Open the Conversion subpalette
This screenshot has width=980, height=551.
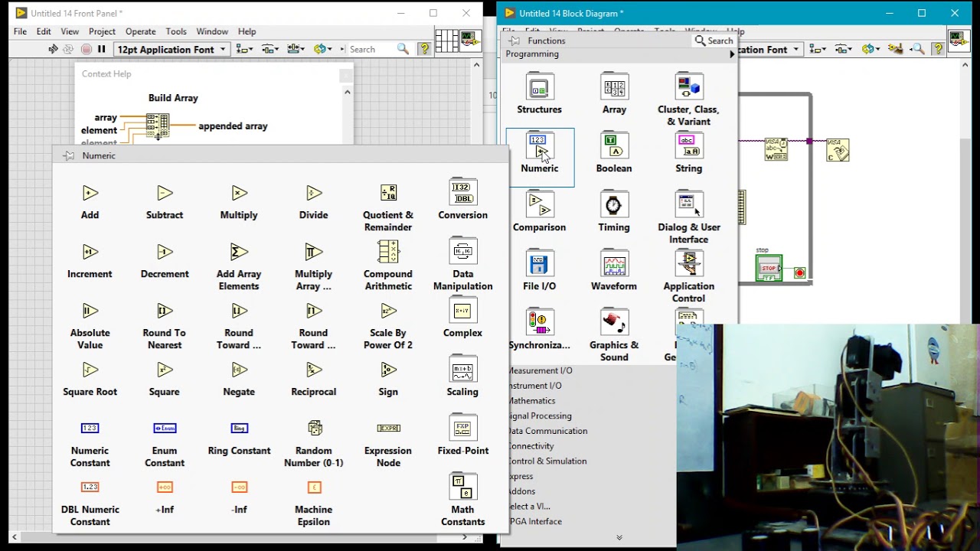tap(462, 191)
